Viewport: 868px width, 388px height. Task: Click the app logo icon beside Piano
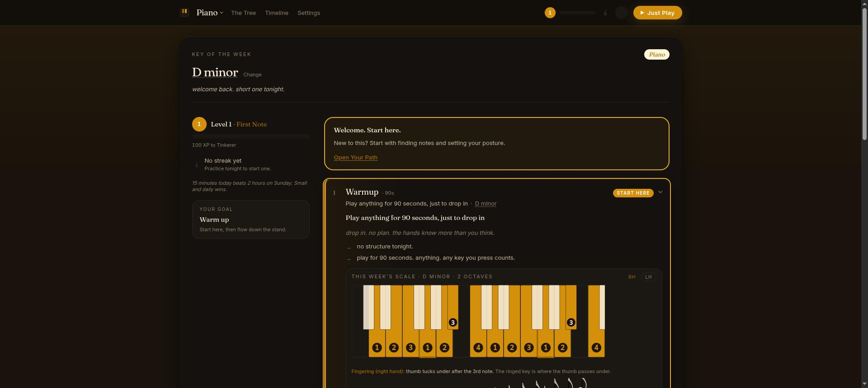[x=184, y=12]
